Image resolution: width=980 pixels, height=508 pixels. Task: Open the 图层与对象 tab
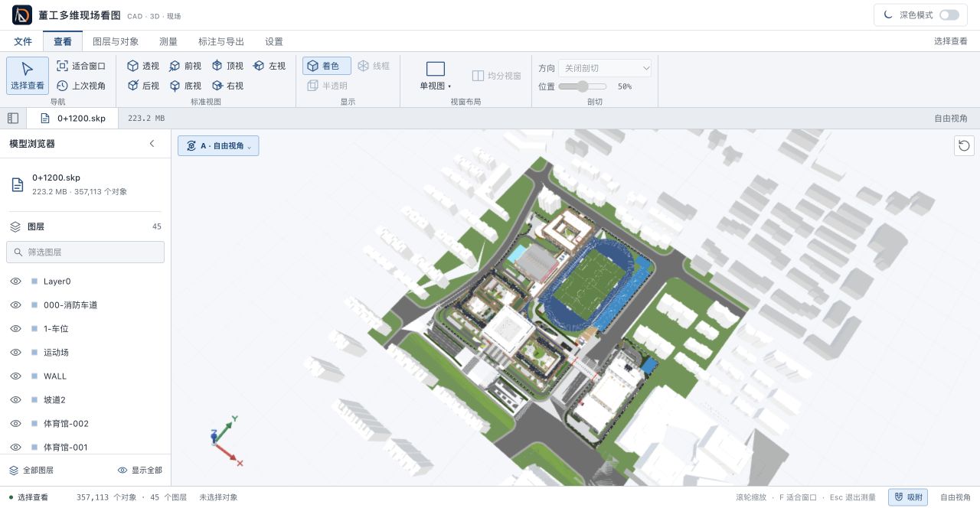tap(116, 41)
